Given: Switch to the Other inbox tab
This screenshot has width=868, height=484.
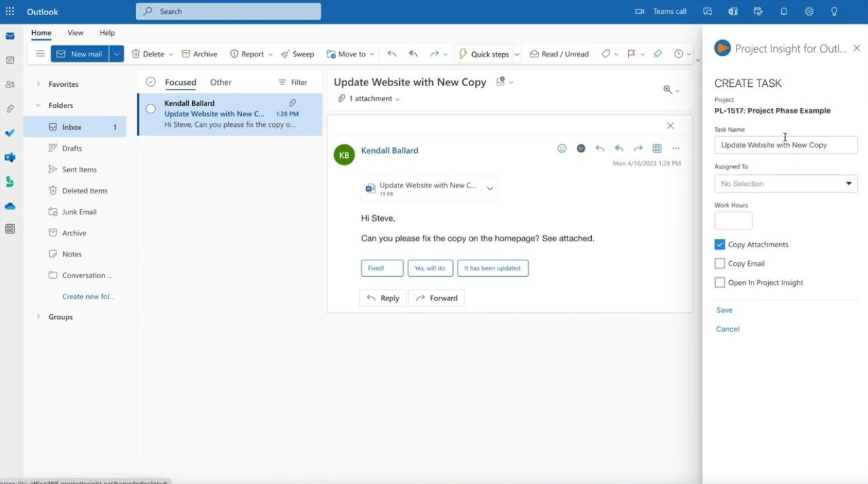Looking at the screenshot, I should [x=221, y=82].
